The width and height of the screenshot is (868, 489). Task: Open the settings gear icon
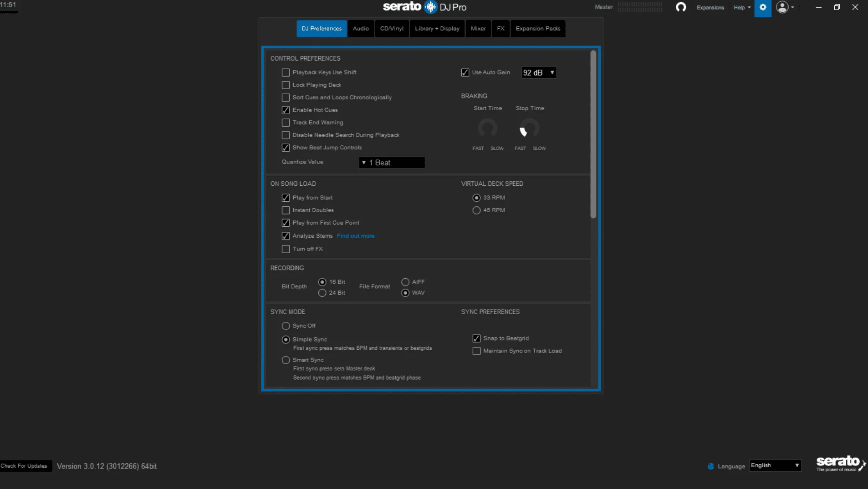[x=763, y=8]
